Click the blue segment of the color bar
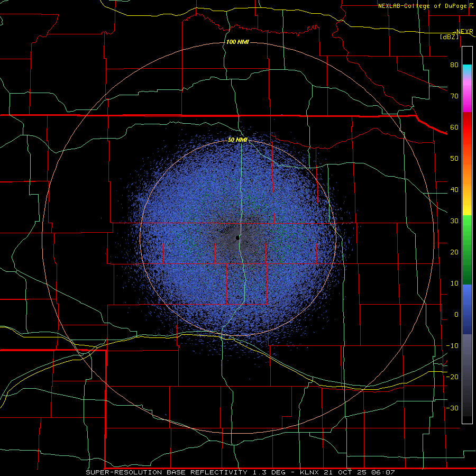 pos(468,309)
